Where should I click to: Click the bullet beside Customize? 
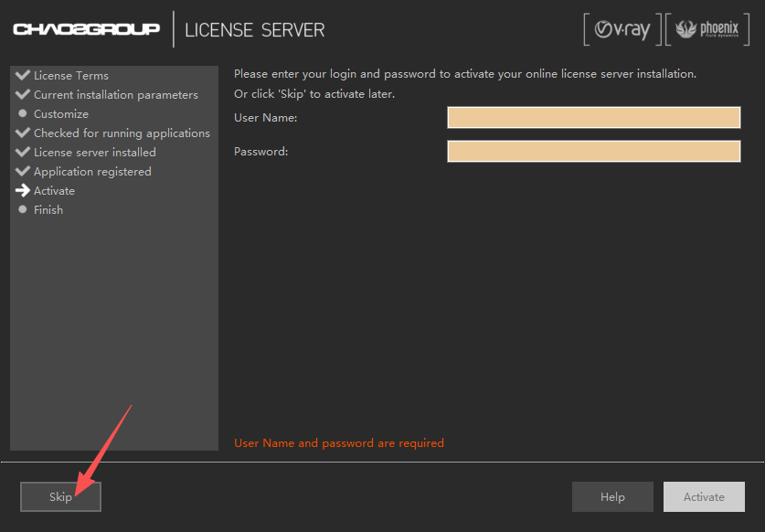coord(23,113)
